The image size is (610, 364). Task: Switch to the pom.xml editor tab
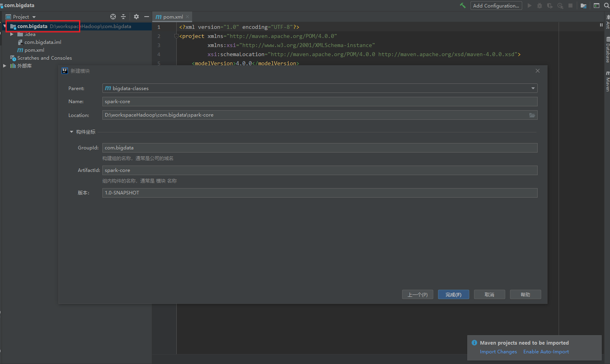[x=173, y=17]
